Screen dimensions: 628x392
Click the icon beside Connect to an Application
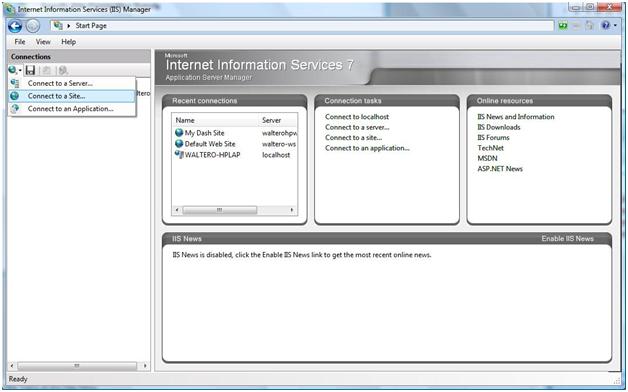point(15,109)
